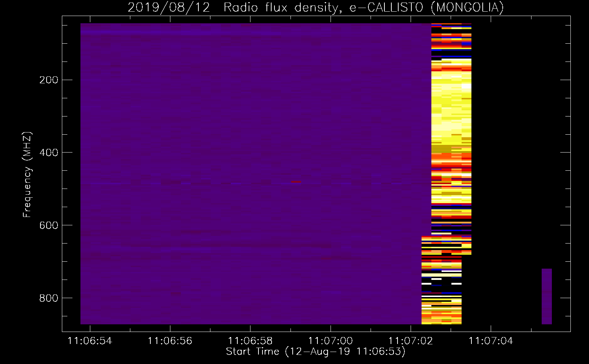Click the 11:06:54 time tick label
The image size is (589, 364).
click(90, 341)
